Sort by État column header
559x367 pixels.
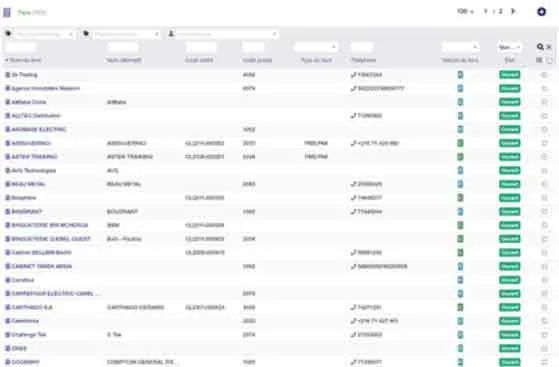[x=510, y=60]
